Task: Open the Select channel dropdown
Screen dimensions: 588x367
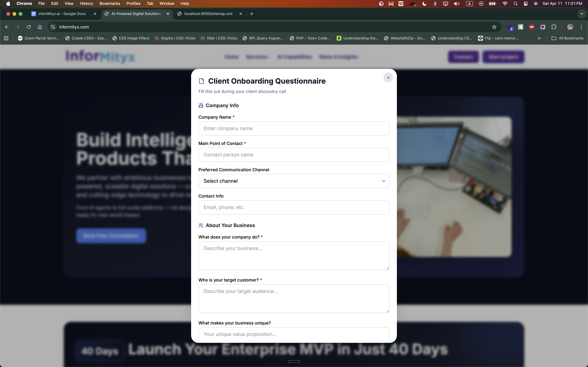Action: 294,181
